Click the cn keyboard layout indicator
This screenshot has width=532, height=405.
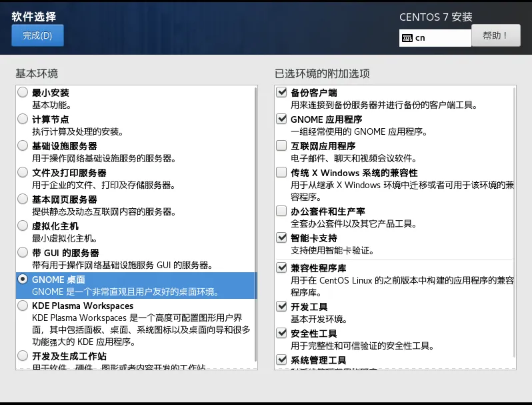tap(435, 37)
